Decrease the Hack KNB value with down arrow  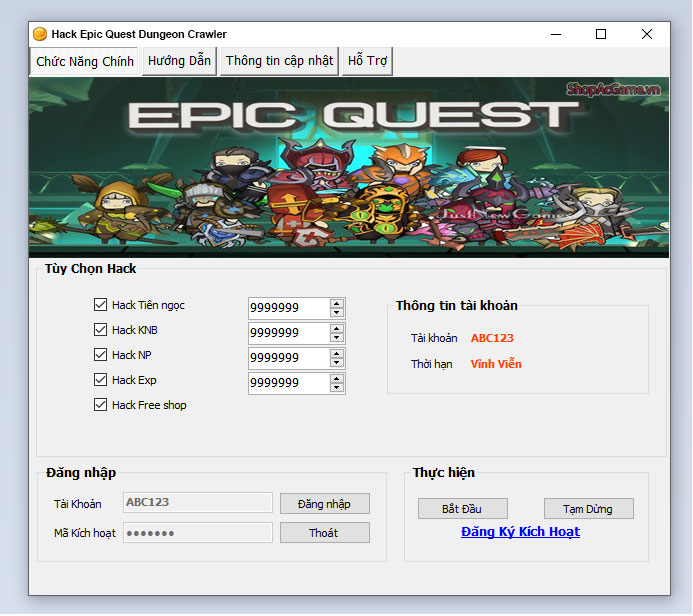pos(337,338)
